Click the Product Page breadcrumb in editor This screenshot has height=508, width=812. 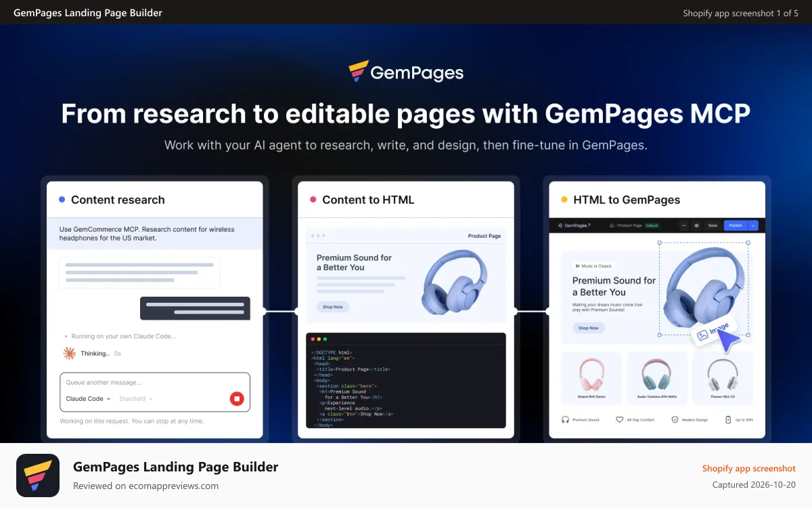coord(629,226)
